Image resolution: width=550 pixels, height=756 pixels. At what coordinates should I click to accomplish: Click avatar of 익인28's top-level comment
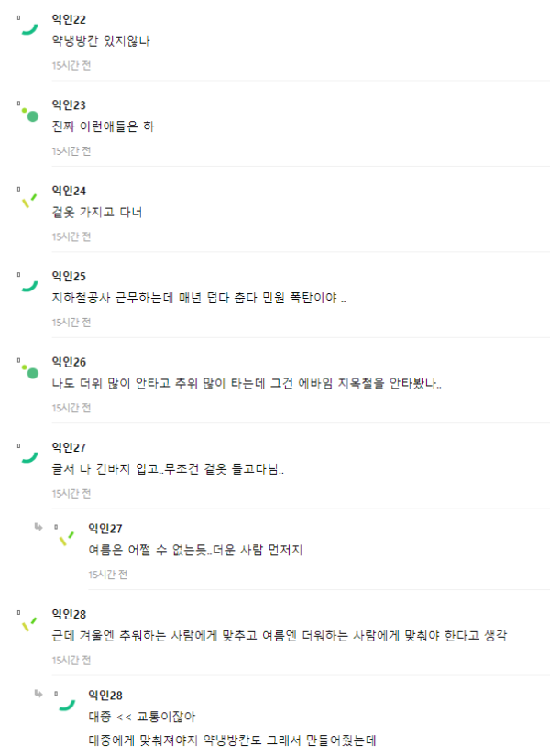tap(29, 624)
